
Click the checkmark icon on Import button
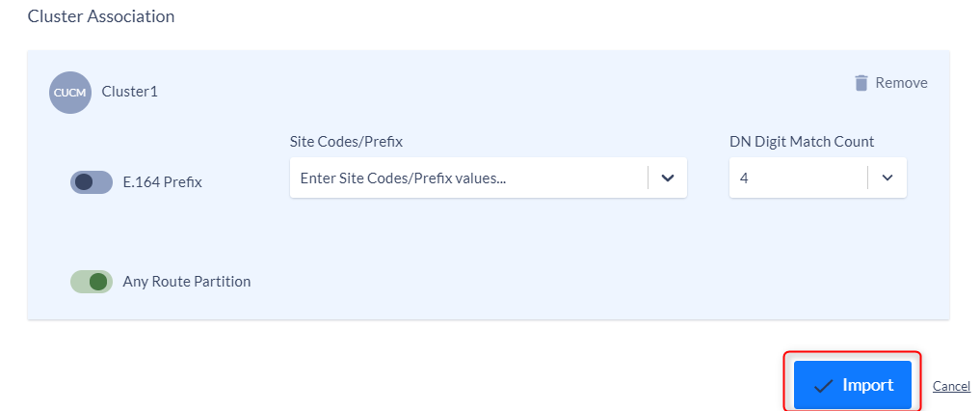tap(823, 386)
